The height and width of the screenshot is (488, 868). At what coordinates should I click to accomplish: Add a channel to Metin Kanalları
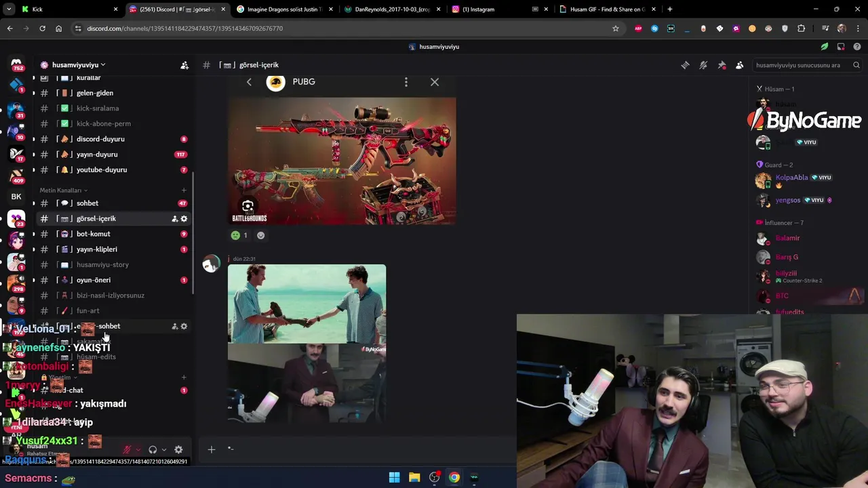point(184,190)
